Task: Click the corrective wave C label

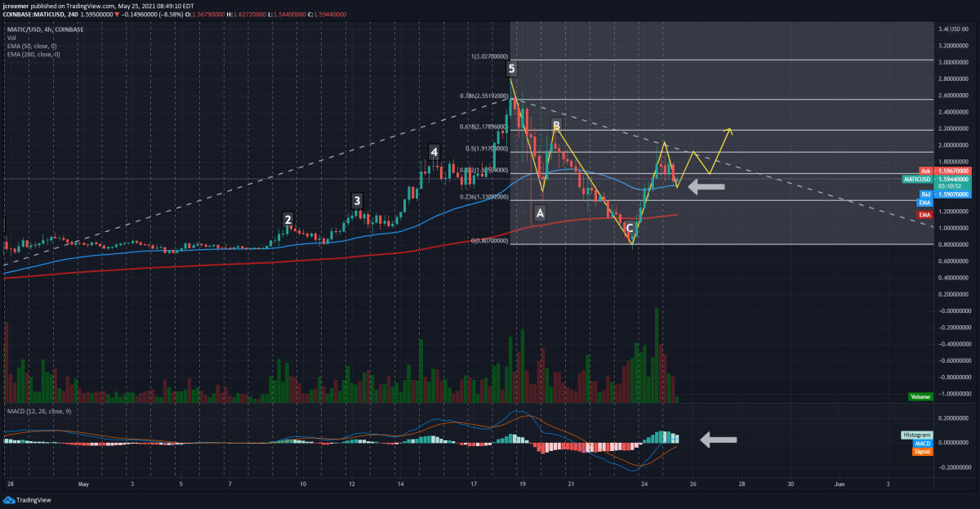Action: pos(629,228)
